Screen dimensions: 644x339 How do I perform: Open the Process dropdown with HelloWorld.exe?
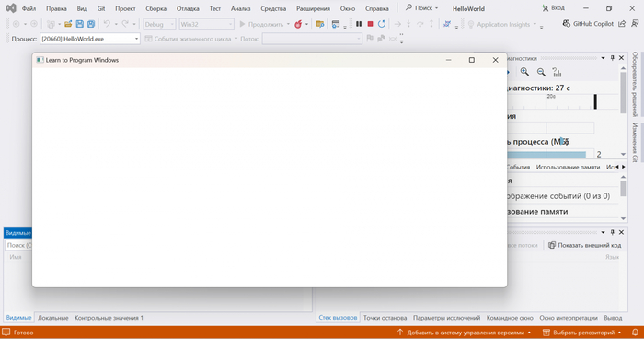point(90,39)
